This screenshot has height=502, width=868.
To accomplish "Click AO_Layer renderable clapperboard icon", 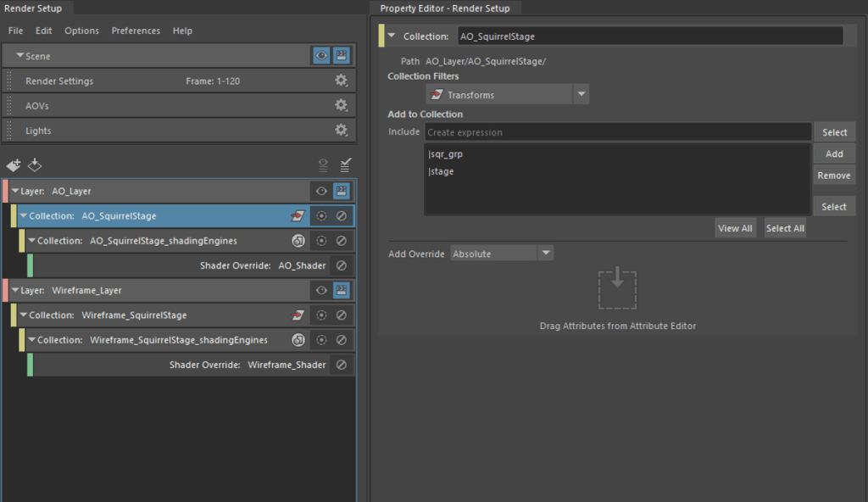I will (x=341, y=192).
